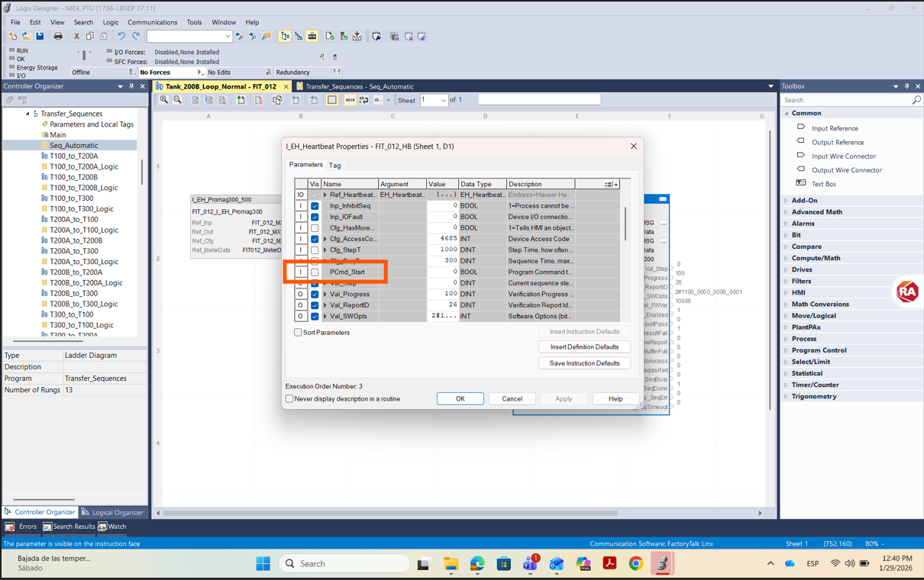The image size is (924, 580).
Task: Expand the Add-On toolbox category
Action: pos(787,201)
